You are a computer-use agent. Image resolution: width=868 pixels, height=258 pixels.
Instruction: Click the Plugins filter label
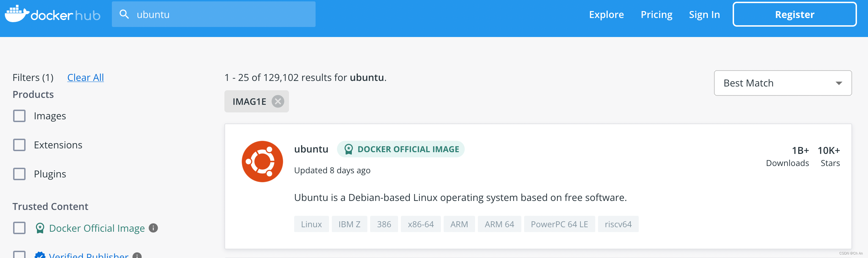pos(50,174)
